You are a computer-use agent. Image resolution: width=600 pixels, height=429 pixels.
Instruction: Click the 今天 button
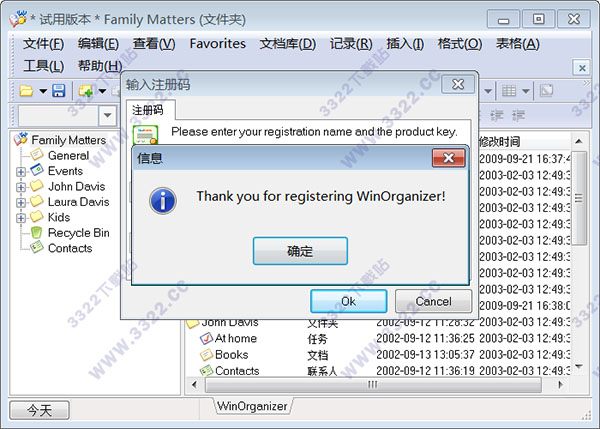(39, 410)
